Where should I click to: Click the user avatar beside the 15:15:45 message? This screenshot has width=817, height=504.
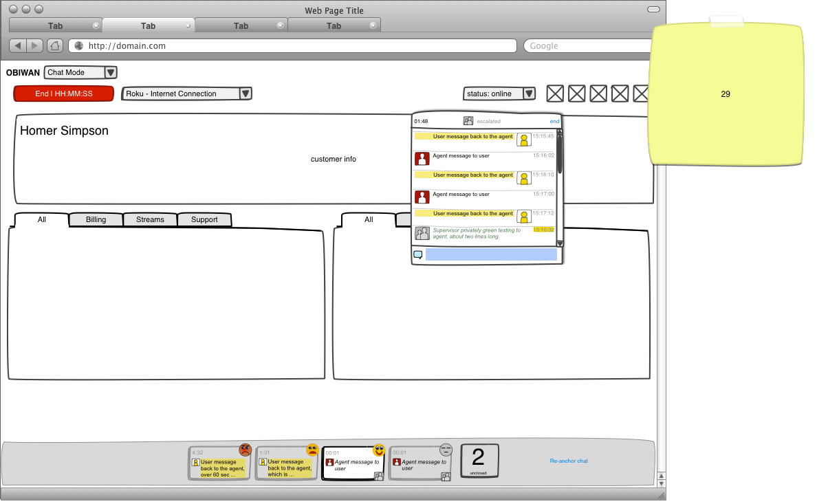[523, 139]
